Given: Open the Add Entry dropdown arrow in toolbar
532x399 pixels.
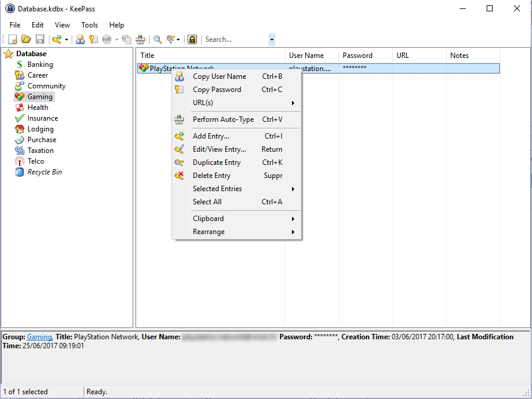Looking at the screenshot, I should tap(66, 40).
